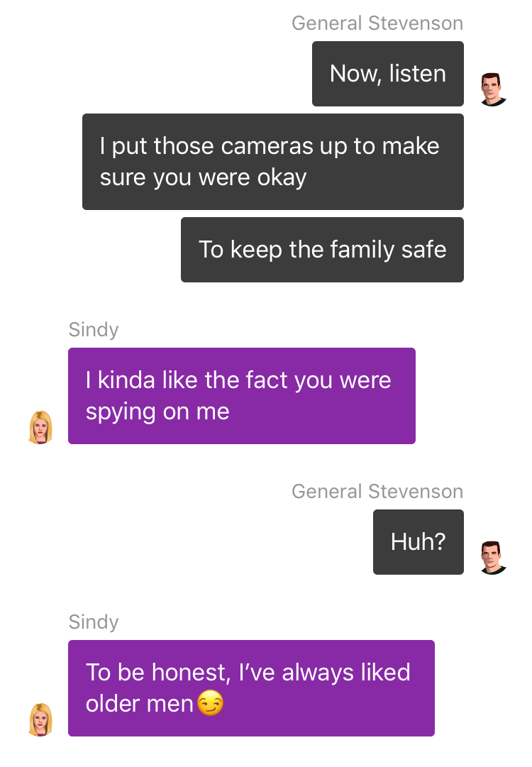The height and width of the screenshot is (767, 532).
Task: Tap Sindy's avatar beside 'spying on me' message
Action: coord(41,428)
